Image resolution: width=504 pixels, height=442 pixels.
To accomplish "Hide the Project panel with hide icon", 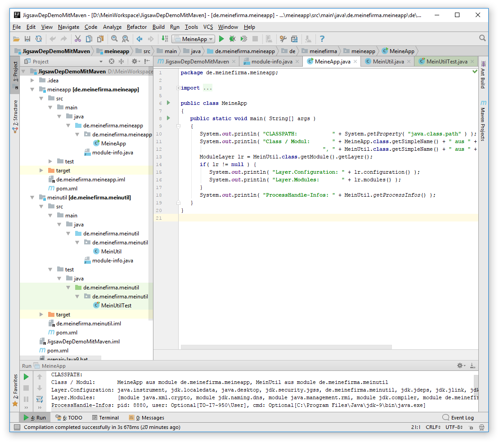I will tap(147, 61).
